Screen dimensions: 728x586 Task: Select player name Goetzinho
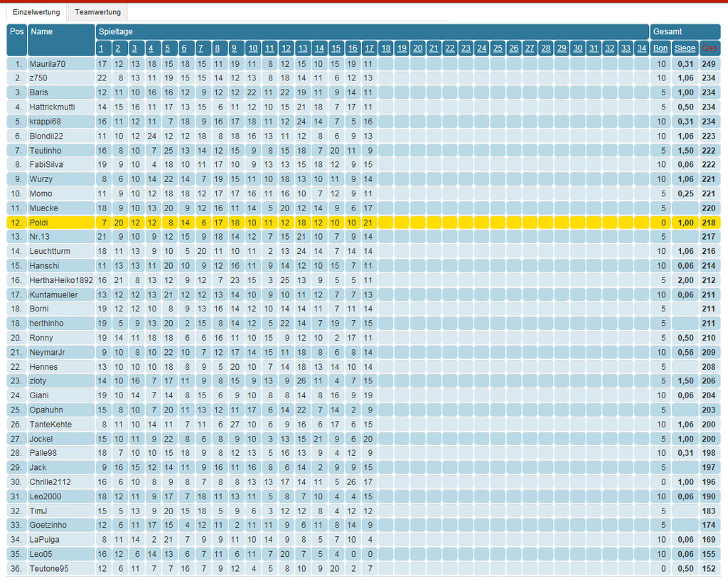pyautogui.click(x=48, y=525)
